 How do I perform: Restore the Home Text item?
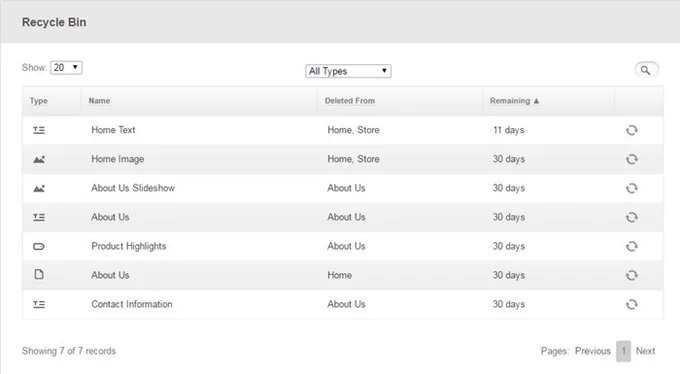631,130
